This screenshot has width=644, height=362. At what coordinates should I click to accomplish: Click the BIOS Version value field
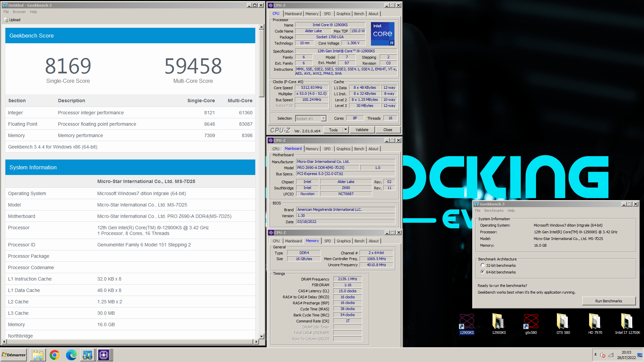tap(346, 216)
